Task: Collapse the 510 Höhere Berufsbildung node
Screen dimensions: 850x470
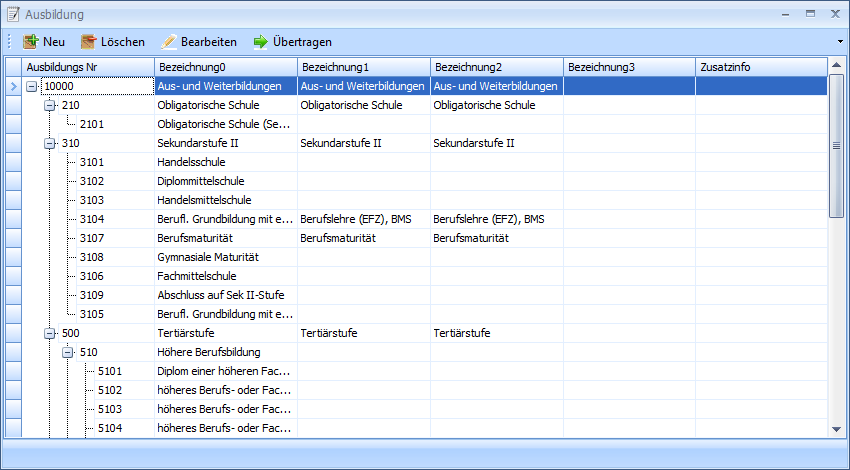Action: pos(68,352)
